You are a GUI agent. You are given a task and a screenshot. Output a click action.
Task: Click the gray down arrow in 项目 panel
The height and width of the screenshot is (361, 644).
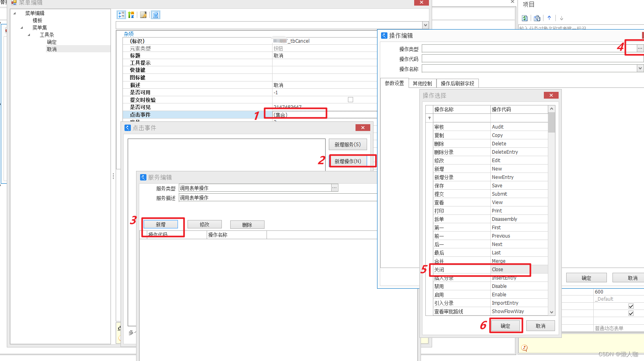561,18
